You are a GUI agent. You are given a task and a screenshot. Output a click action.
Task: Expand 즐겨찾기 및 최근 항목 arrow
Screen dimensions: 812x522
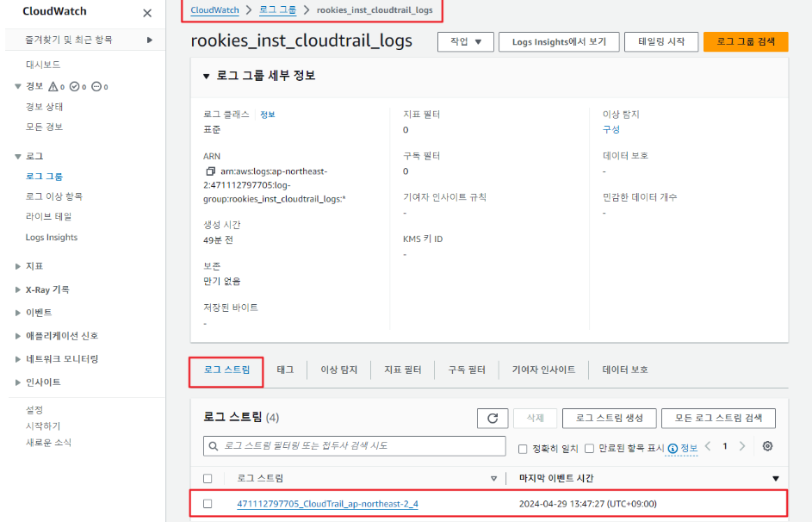click(x=150, y=40)
